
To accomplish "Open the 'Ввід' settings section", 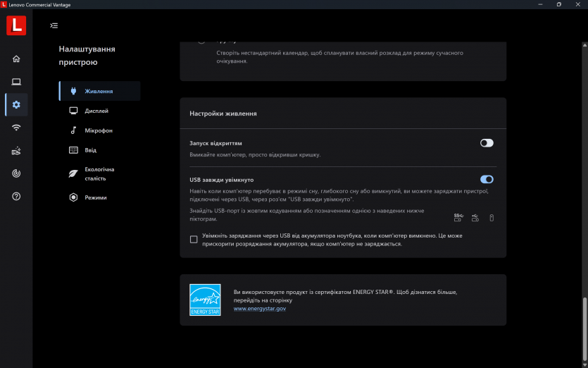I will tap(90, 150).
